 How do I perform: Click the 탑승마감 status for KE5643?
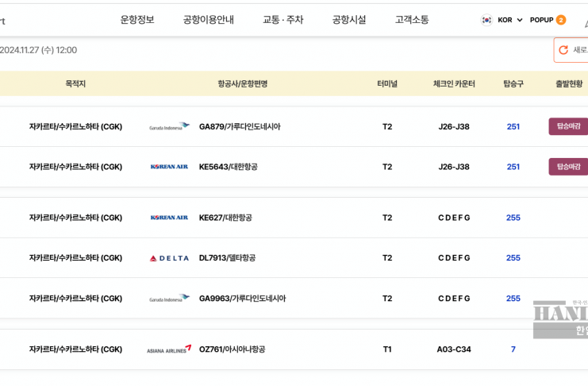[x=568, y=167]
